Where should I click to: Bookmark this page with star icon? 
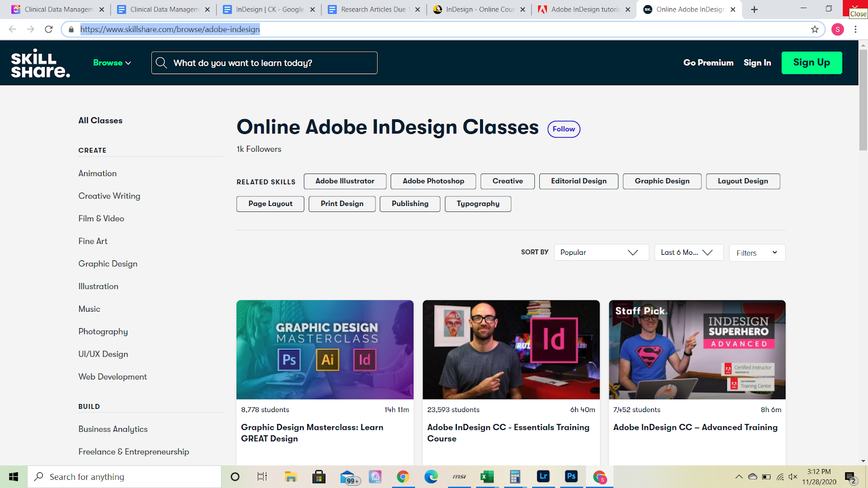pyautogui.click(x=814, y=29)
